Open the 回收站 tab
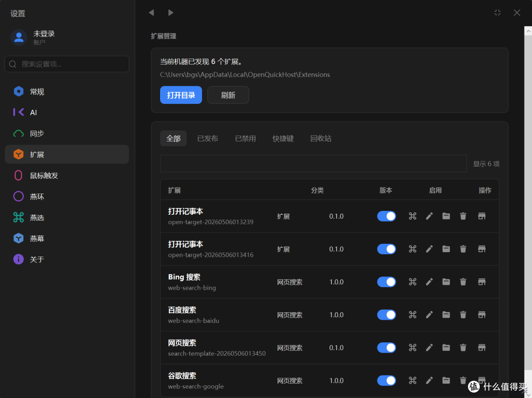 coord(321,138)
